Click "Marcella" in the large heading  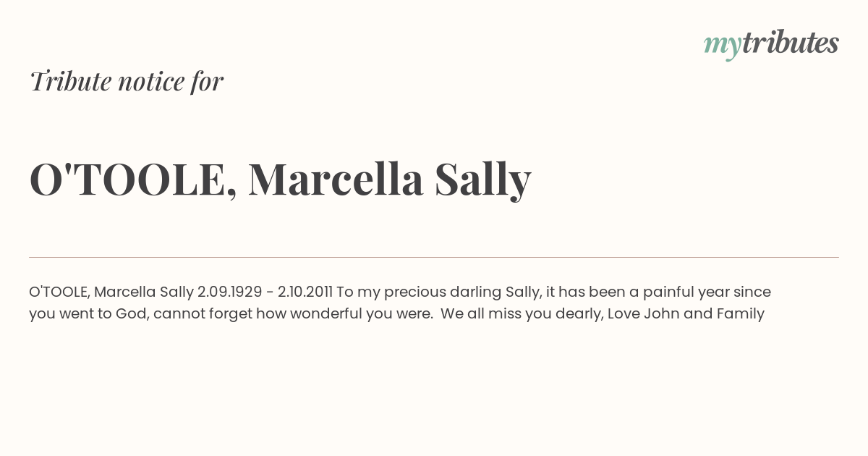point(336,180)
